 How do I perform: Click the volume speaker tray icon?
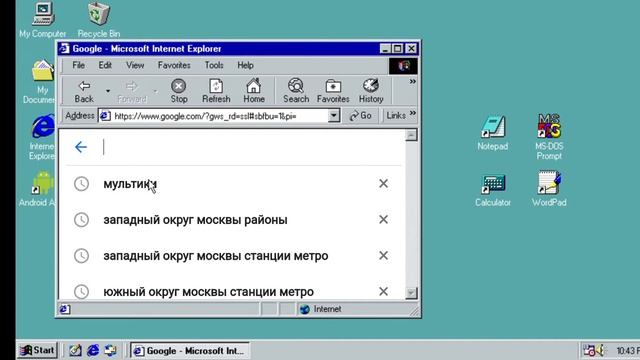click(x=600, y=350)
